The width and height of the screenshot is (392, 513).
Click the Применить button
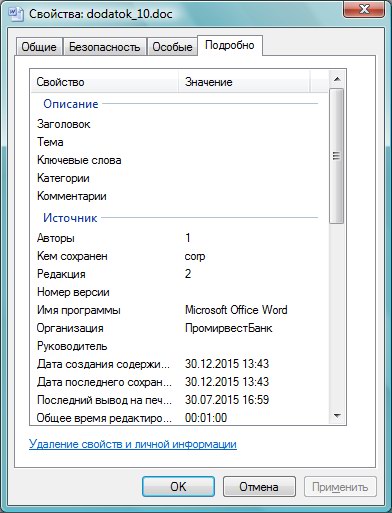click(340, 487)
